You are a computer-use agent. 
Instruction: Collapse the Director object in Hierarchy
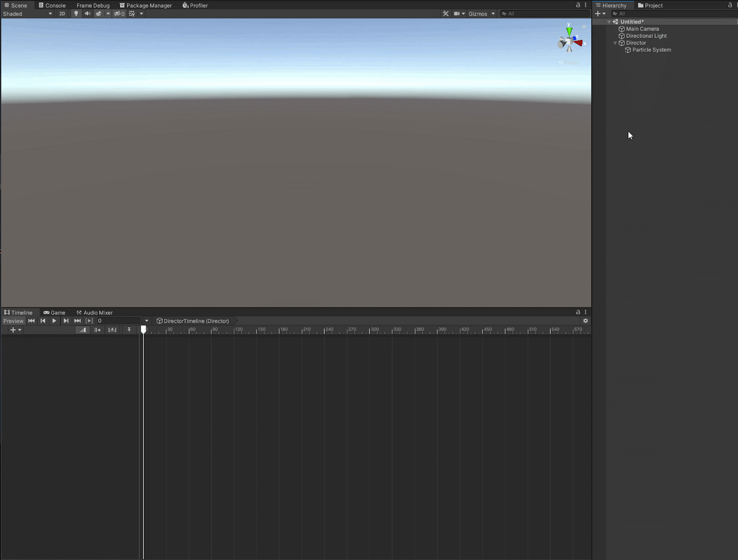tap(615, 43)
